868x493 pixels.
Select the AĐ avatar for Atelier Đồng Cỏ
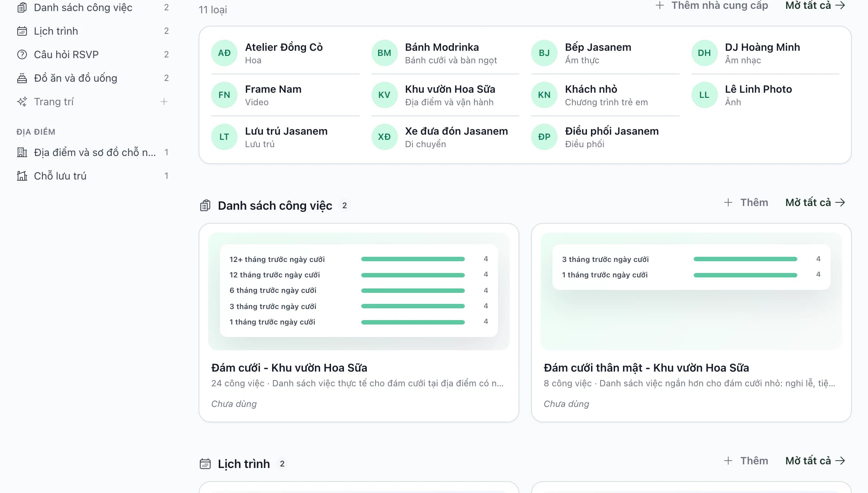224,53
